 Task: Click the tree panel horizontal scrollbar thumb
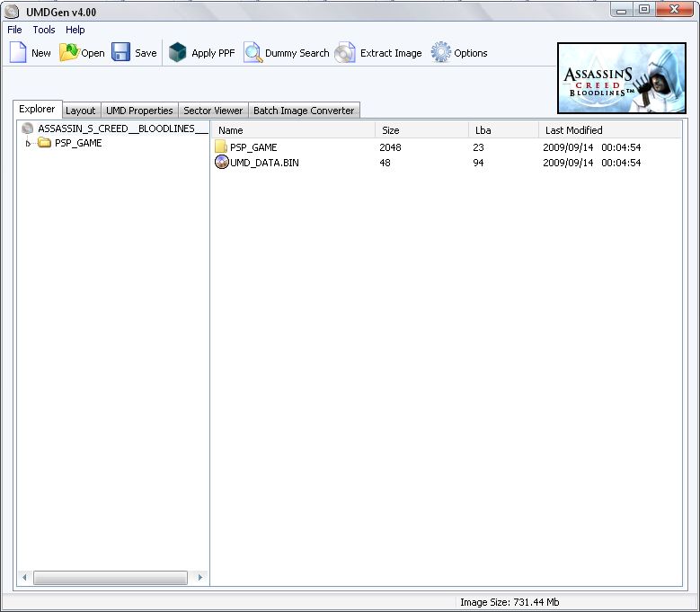pyautogui.click(x=111, y=578)
